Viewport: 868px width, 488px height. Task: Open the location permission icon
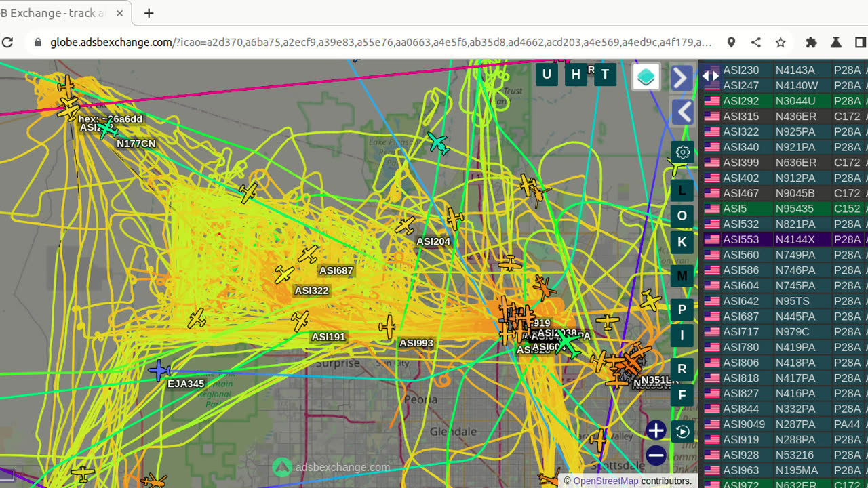coord(731,42)
